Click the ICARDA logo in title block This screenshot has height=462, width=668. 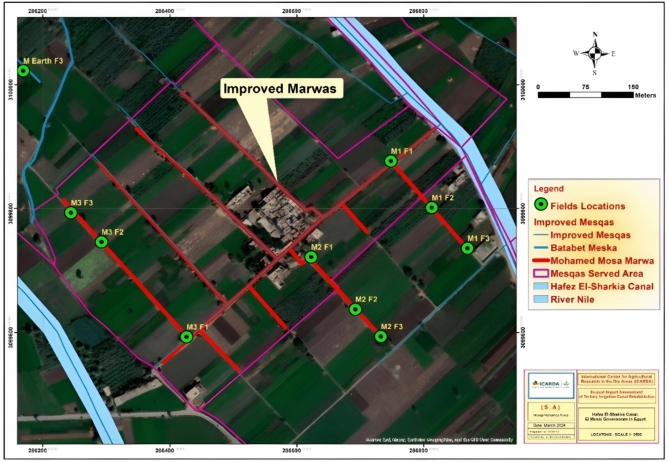tap(551, 385)
